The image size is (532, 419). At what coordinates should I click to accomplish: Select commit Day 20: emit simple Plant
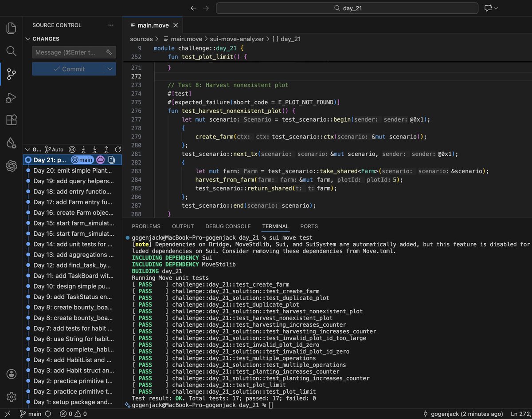click(72, 170)
